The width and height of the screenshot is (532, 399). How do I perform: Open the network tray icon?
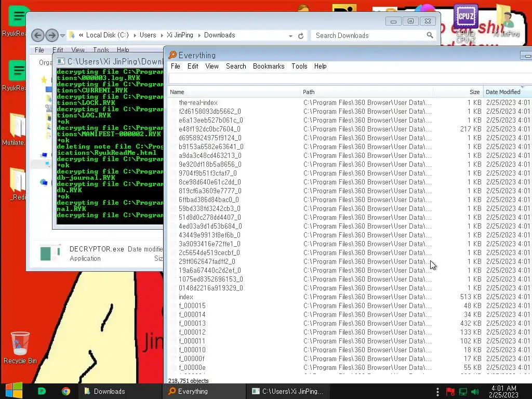pos(463,392)
